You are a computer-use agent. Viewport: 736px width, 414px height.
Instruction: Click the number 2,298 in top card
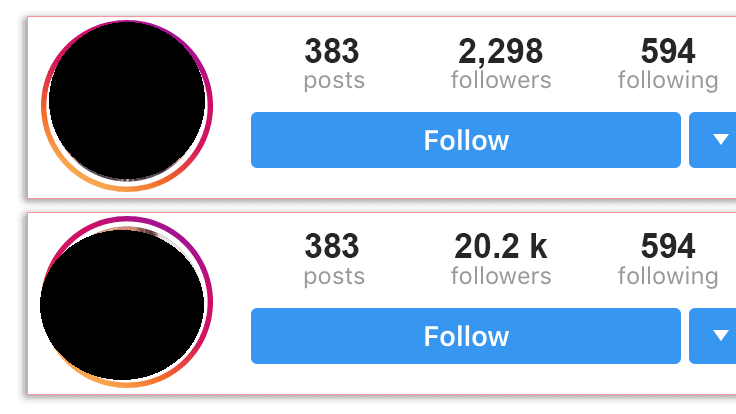pos(500,52)
